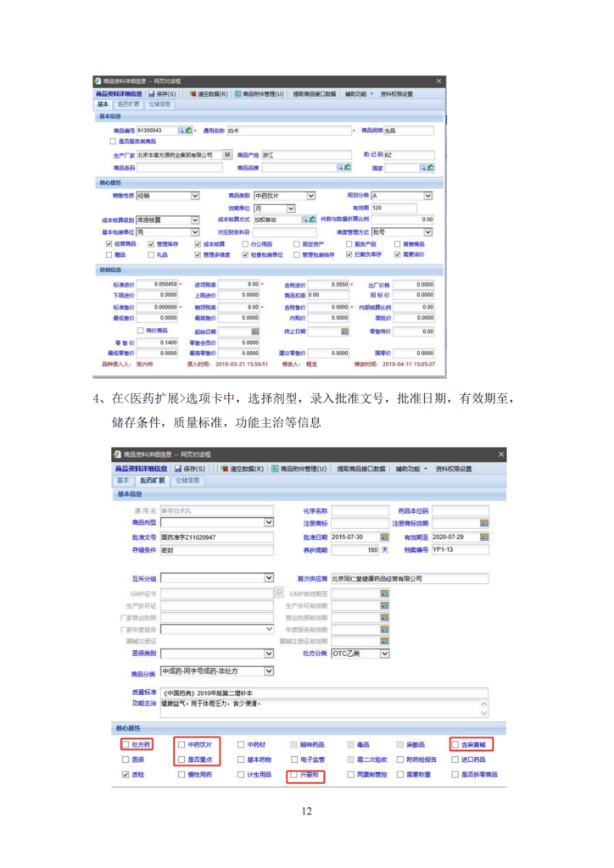Check the 处方药 checkbox

[126, 745]
